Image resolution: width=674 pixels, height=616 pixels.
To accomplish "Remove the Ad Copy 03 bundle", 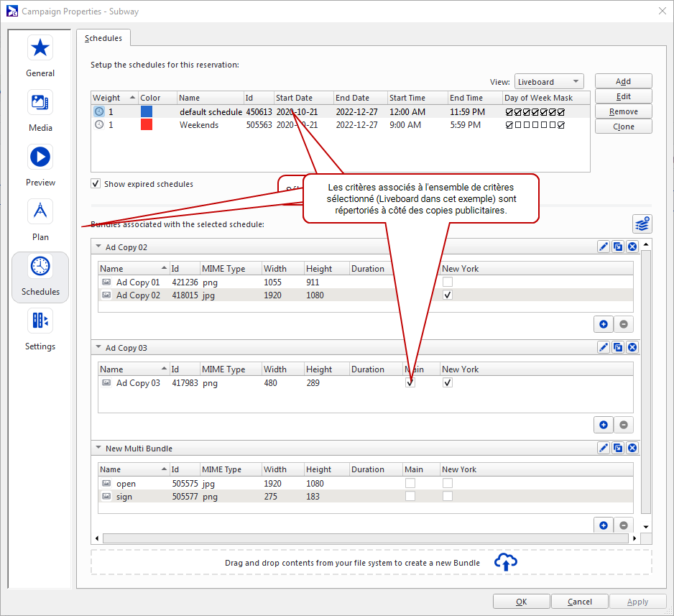I will [x=632, y=348].
